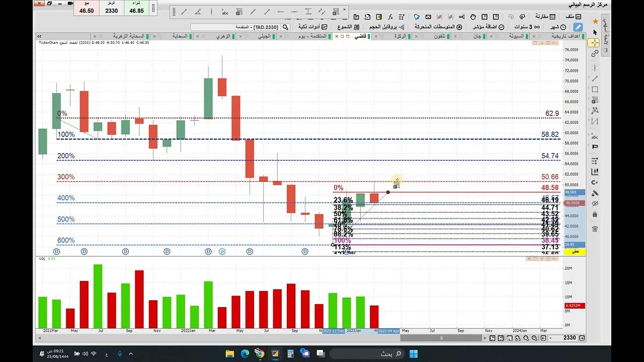Click the Cx clear drawings icon
The image size is (644, 362).
click(595, 183)
